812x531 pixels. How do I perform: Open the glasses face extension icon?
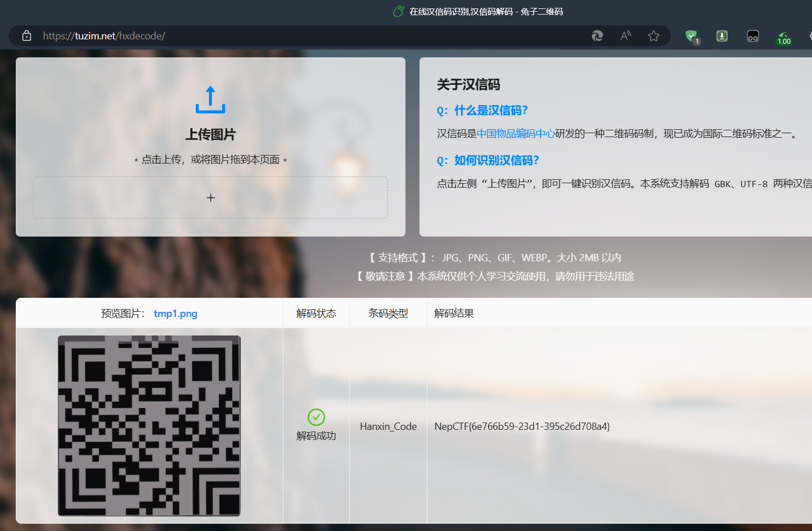pos(753,36)
